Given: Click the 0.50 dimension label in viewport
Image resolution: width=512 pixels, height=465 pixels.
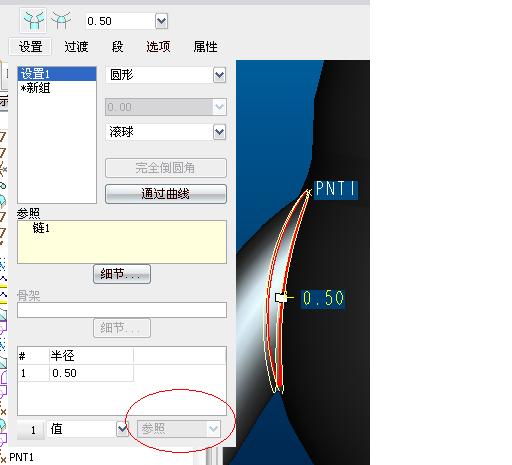Looking at the screenshot, I should tap(323, 298).
